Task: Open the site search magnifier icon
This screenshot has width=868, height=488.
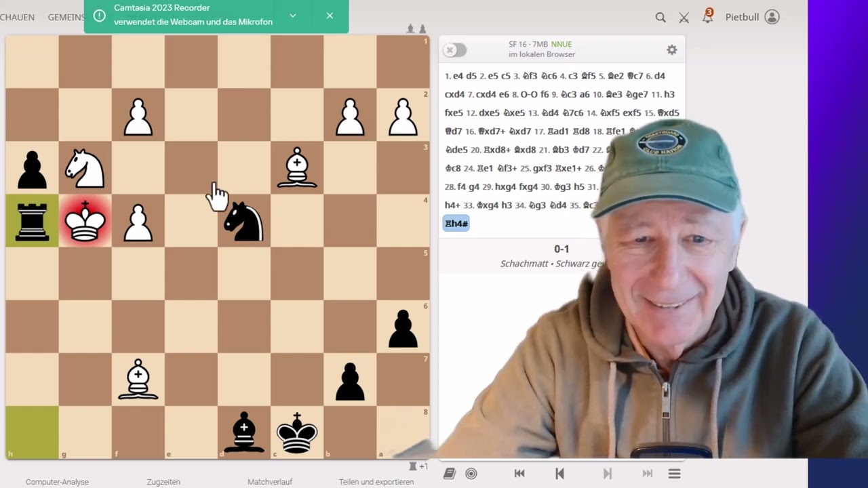Action: [x=660, y=18]
